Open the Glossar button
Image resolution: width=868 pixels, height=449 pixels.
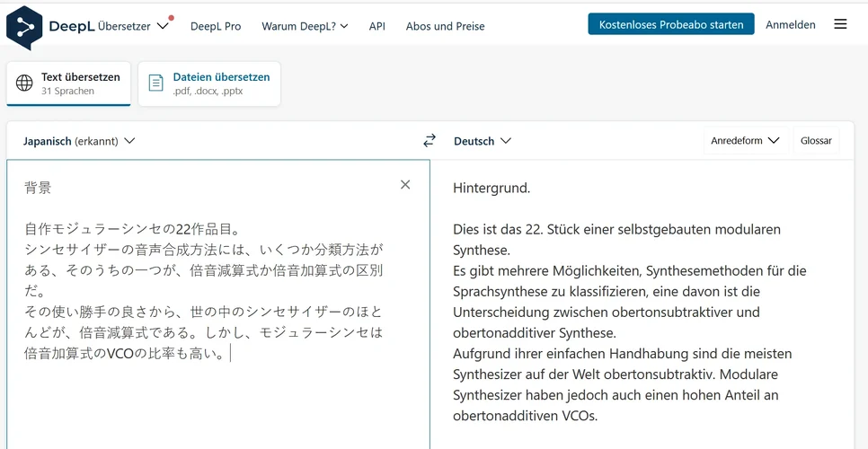(816, 141)
